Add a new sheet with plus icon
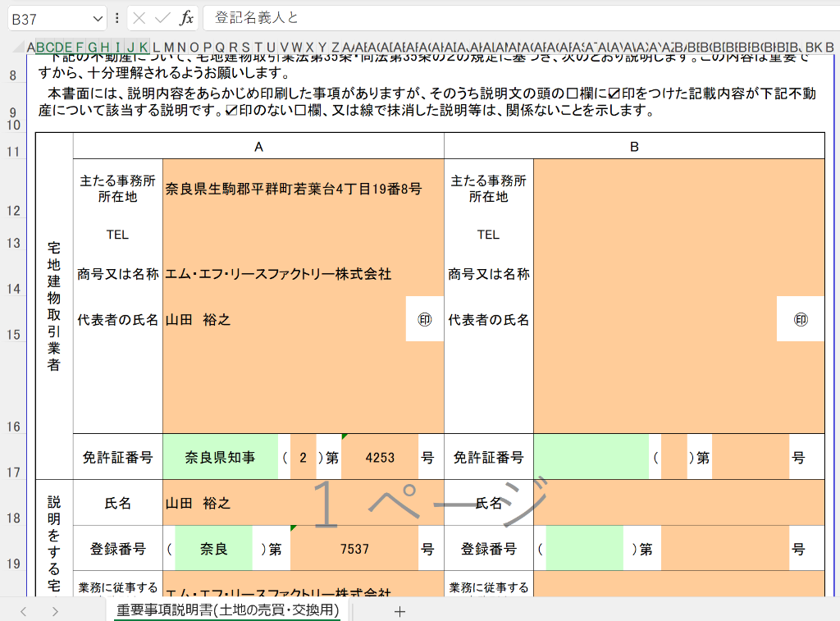The image size is (840, 621). tap(399, 611)
